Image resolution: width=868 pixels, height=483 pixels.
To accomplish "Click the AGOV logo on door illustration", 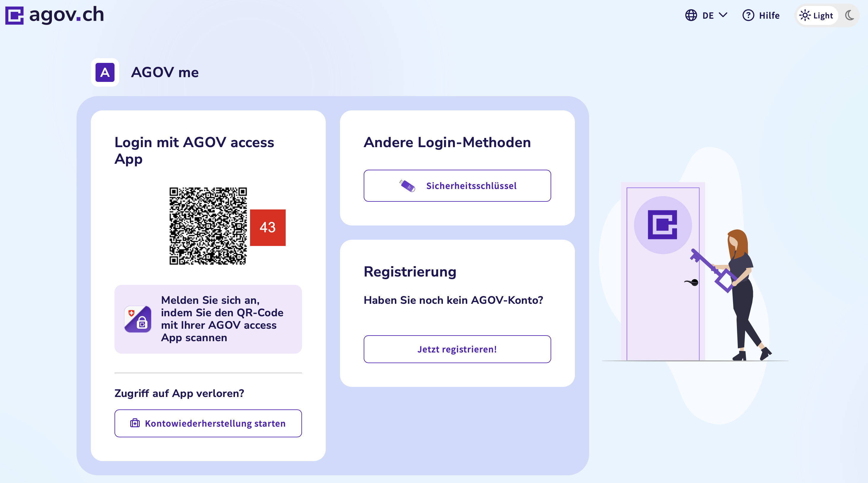I will tap(662, 225).
